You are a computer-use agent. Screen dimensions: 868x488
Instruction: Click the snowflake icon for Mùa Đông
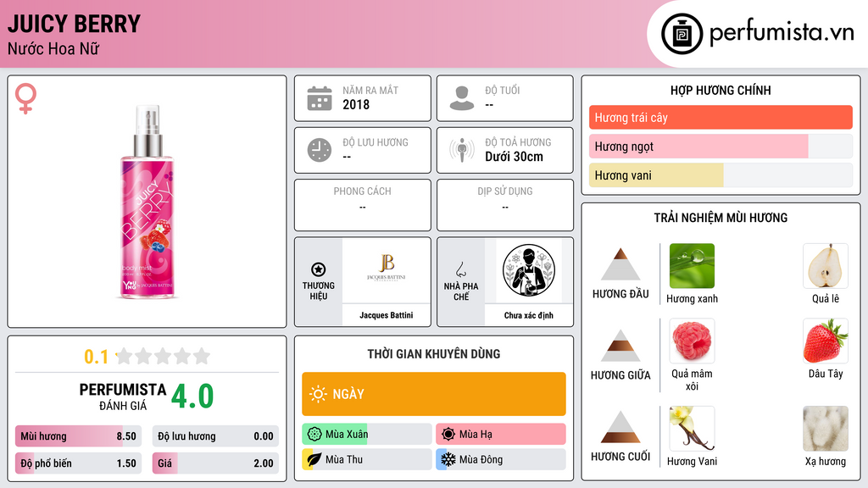[448, 459]
